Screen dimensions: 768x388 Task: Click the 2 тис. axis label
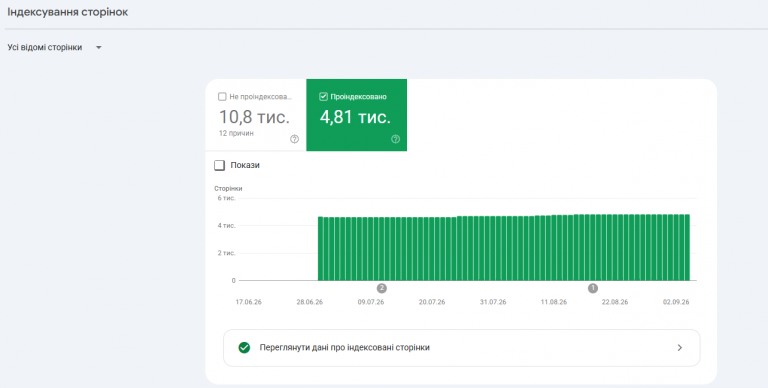tap(226, 253)
